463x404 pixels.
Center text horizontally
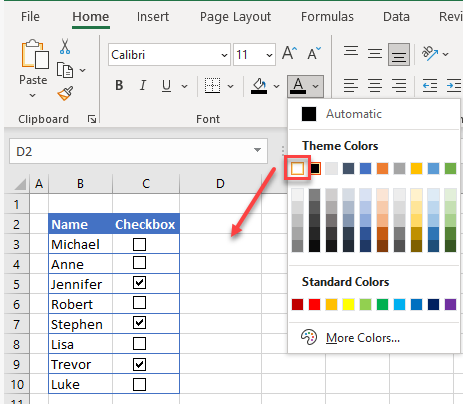(x=375, y=86)
